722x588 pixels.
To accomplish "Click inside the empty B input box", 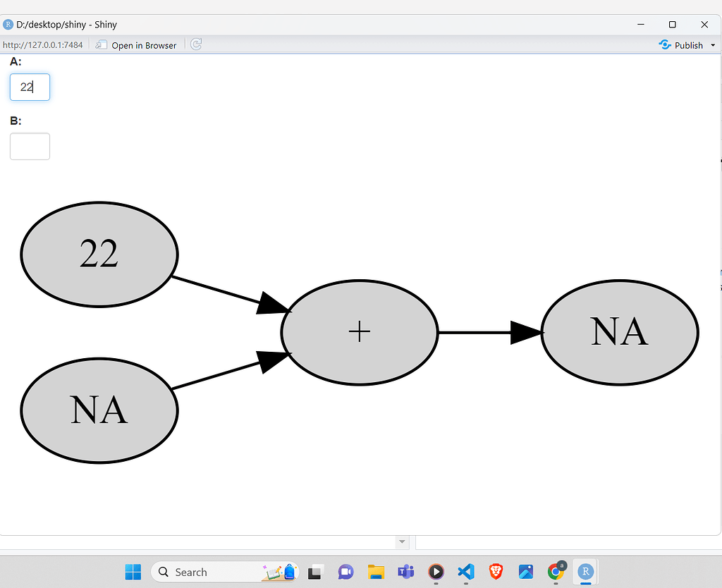I will [30, 146].
